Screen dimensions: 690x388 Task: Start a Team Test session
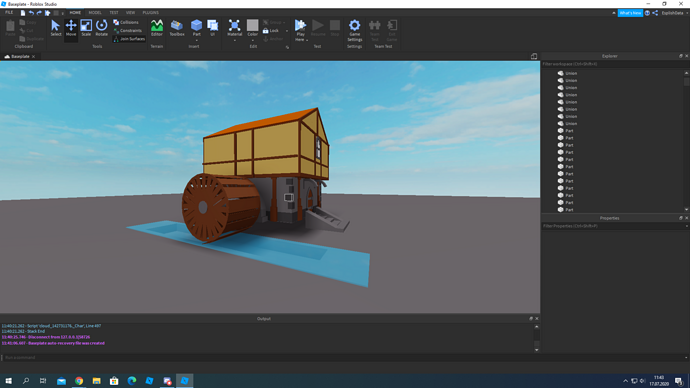(374, 30)
